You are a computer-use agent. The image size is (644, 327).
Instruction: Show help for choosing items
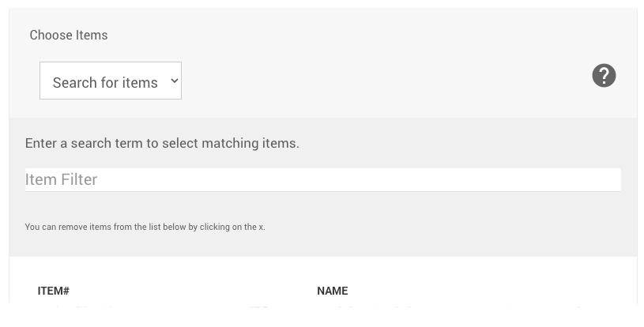pyautogui.click(x=604, y=76)
